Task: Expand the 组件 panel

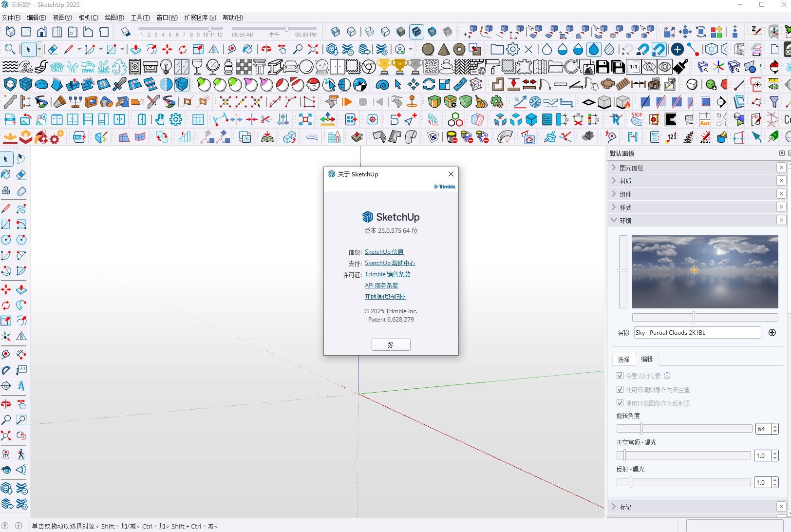Action: point(693,194)
